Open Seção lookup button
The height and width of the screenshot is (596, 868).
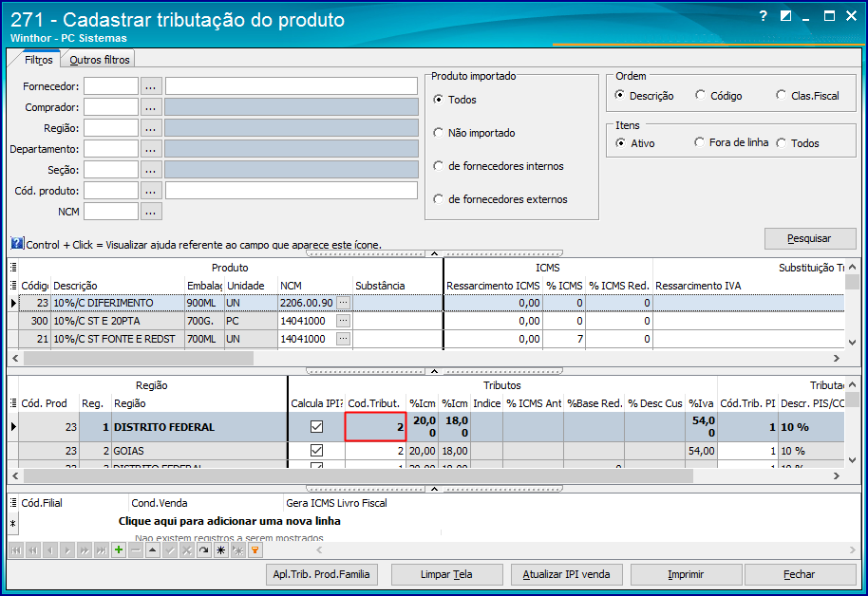click(x=151, y=170)
